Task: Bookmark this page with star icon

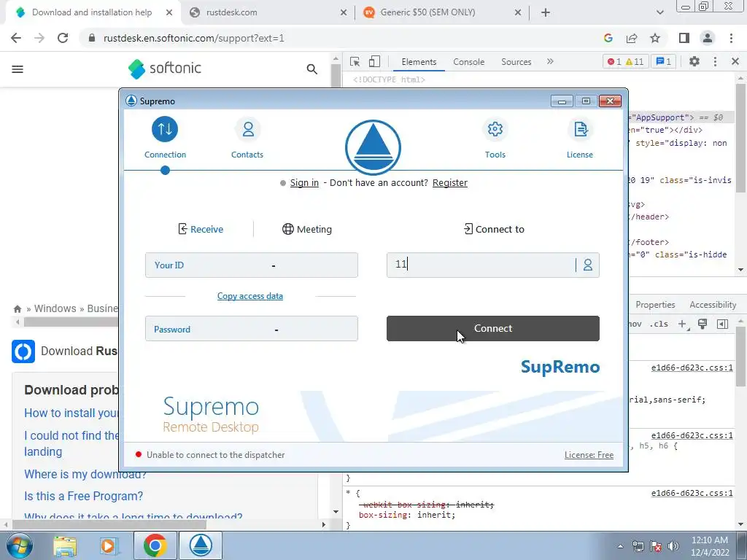Action: [656, 38]
